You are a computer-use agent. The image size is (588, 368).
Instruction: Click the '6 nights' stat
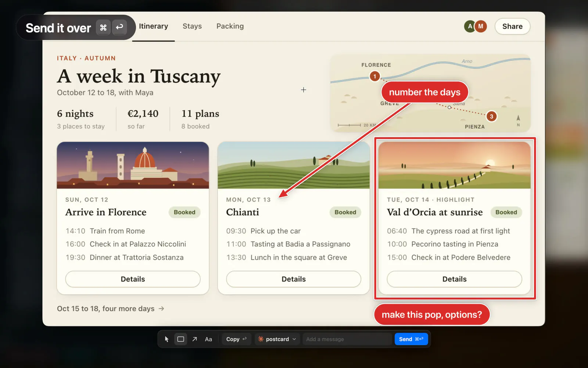pos(81,119)
